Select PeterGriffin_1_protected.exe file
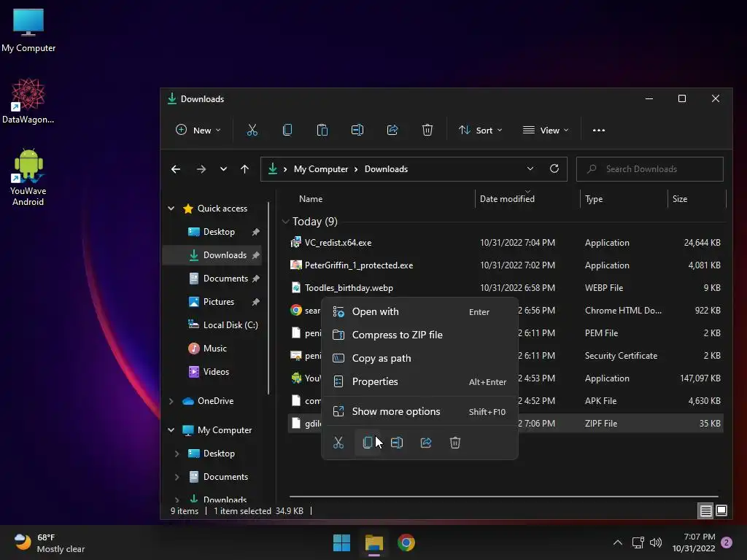747x560 pixels. pos(506,265)
